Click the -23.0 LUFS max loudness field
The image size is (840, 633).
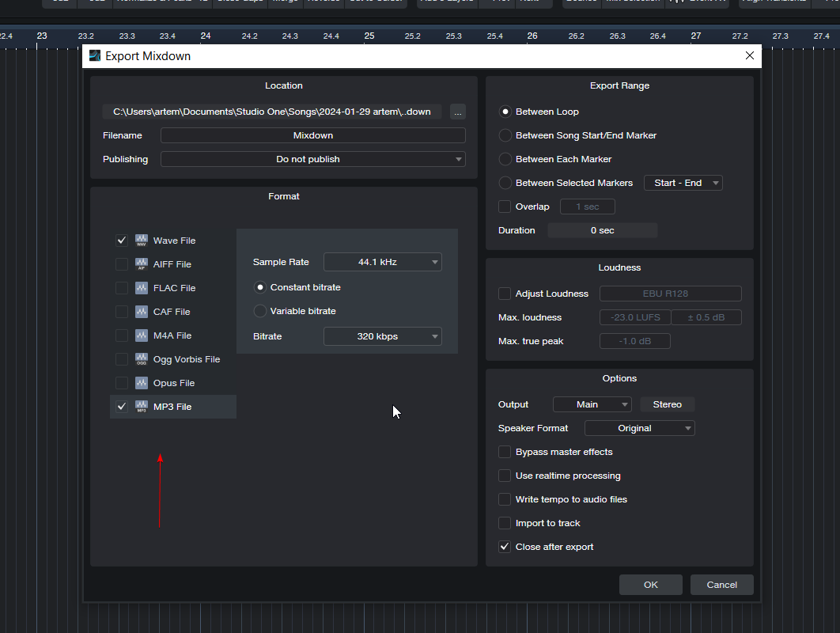pyautogui.click(x=635, y=317)
